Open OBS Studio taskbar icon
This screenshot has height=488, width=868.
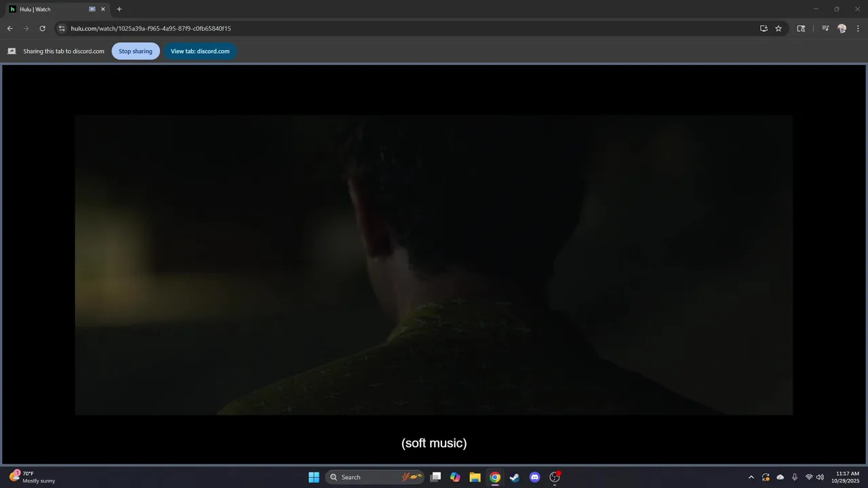tap(555, 477)
